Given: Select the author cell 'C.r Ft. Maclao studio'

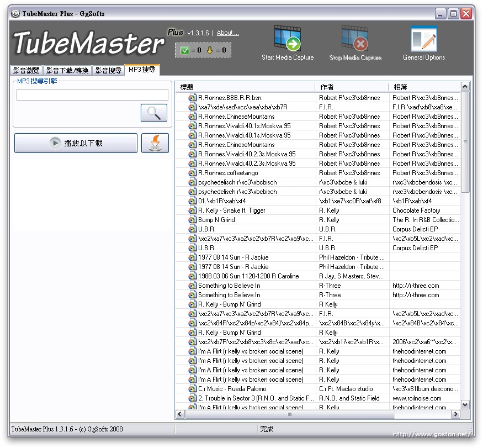Looking at the screenshot, I should pos(346,389).
